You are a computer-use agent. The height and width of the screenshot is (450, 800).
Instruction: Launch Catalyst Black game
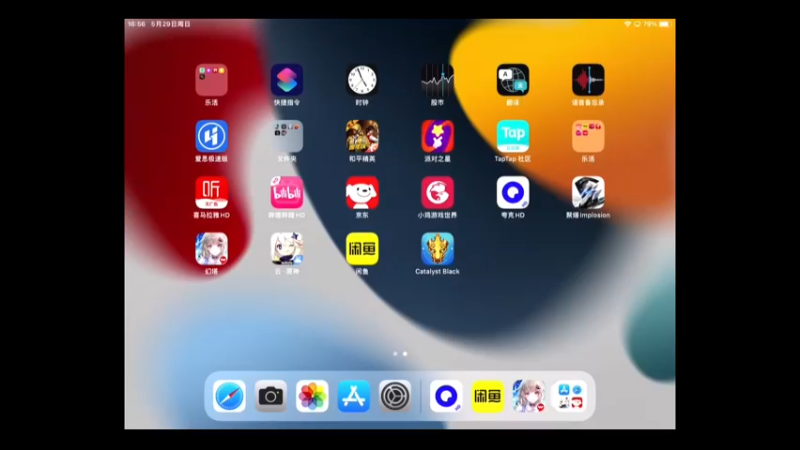[x=437, y=249]
